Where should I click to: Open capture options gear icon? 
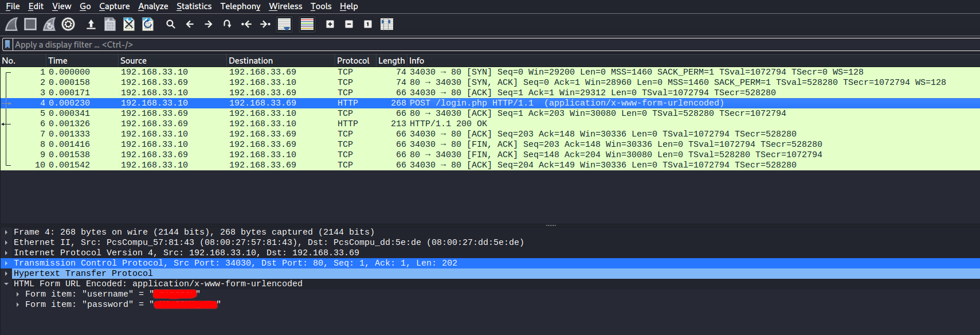68,24
